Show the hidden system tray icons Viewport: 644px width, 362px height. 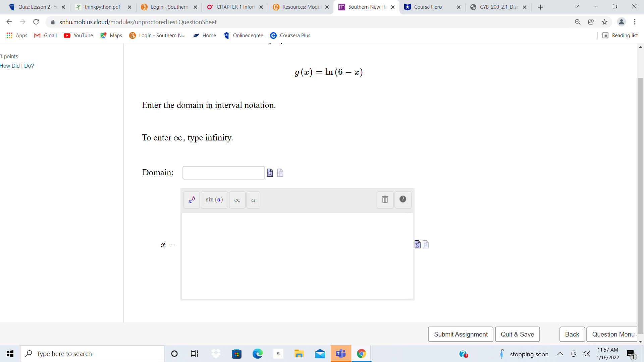560,354
